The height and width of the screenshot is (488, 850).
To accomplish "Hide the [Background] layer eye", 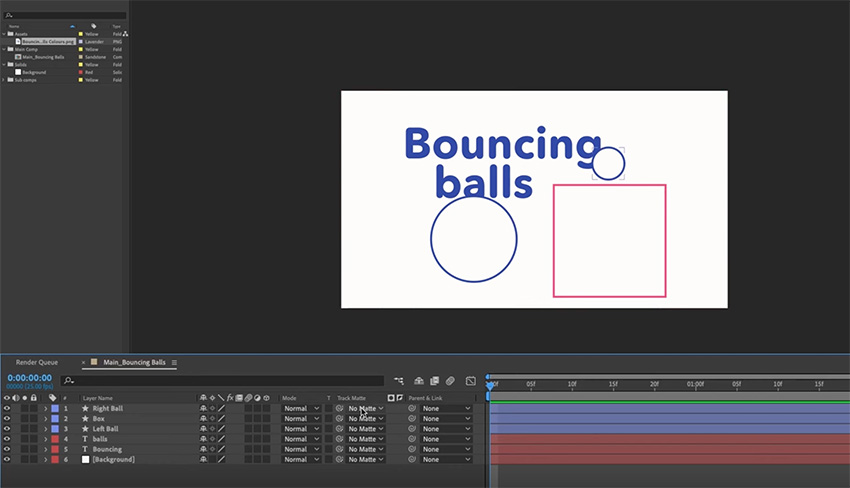I will click(6, 459).
